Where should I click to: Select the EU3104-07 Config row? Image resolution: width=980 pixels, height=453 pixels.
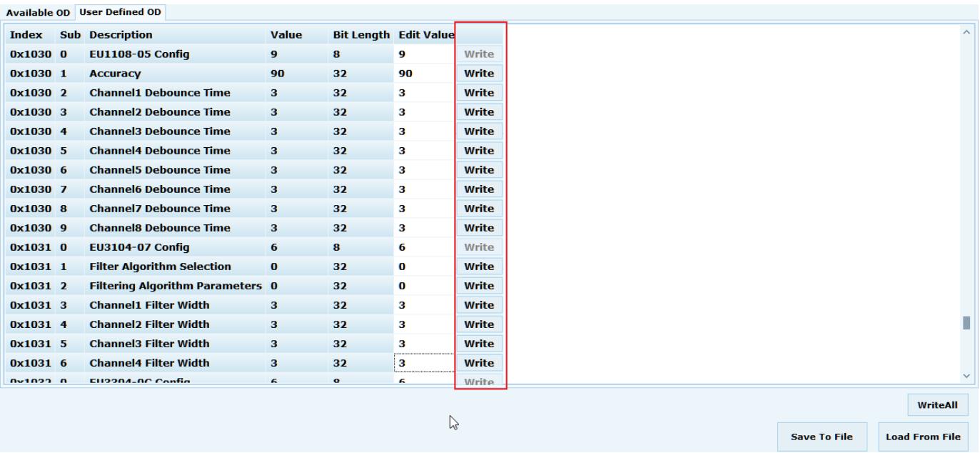click(x=231, y=247)
